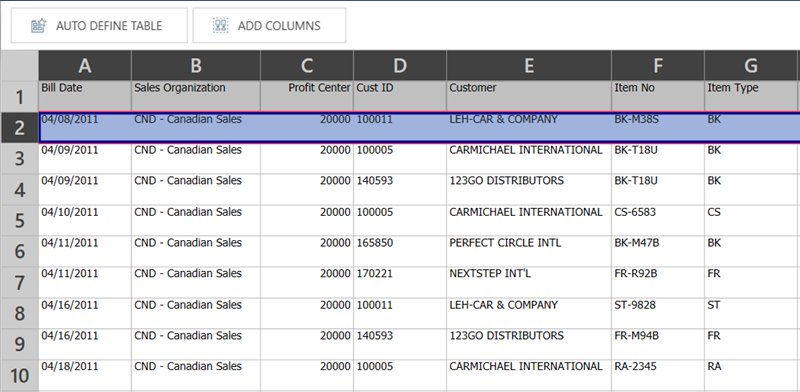
Task: Click the Sales Organization header cell
Action: (196, 96)
